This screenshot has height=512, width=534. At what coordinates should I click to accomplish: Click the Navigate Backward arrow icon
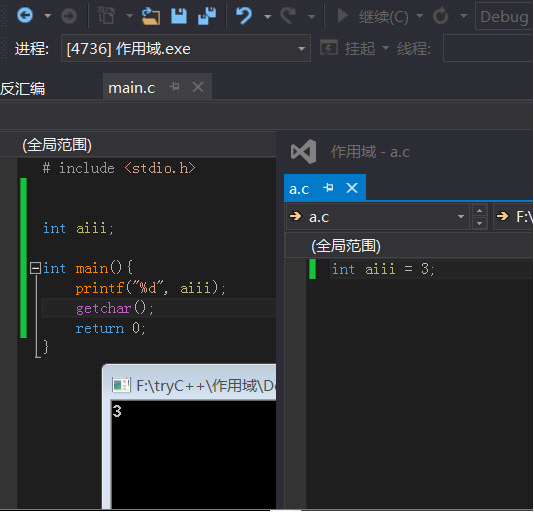pos(25,16)
